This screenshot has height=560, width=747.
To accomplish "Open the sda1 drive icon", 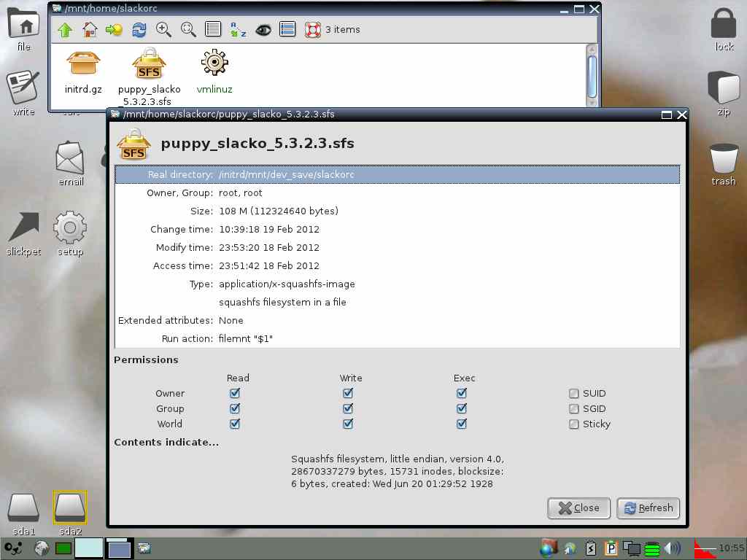I will point(23,513).
